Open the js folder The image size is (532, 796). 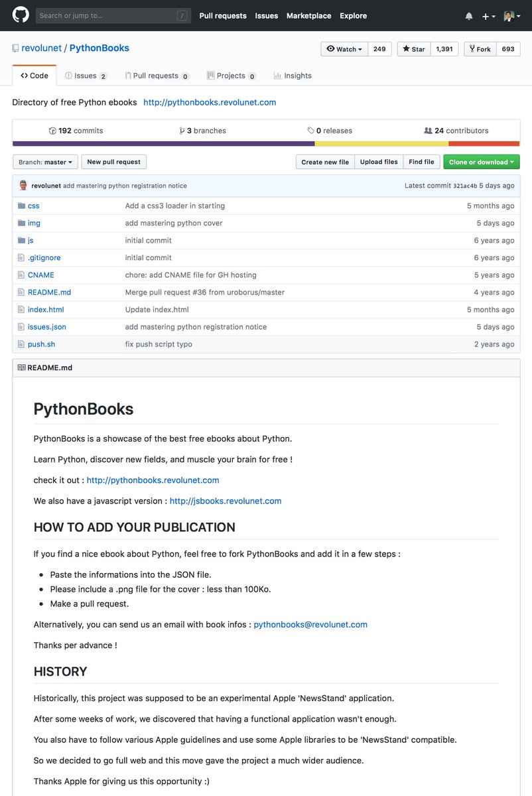[31, 240]
